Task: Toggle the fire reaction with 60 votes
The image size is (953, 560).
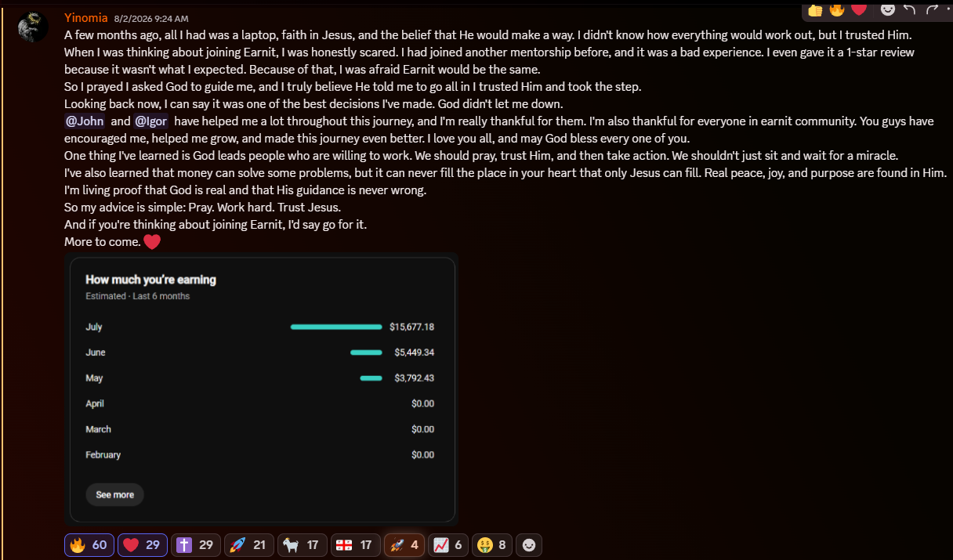Action: (x=89, y=545)
